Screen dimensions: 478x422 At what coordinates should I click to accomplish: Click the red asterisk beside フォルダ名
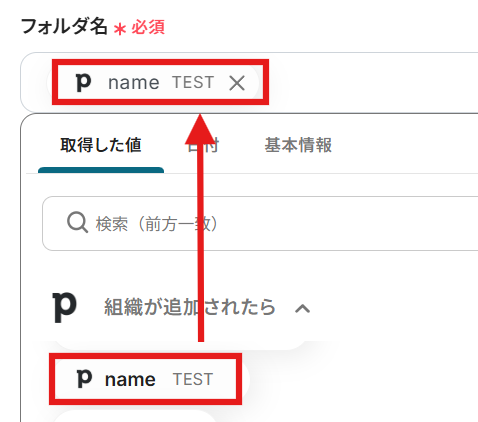click(x=119, y=29)
